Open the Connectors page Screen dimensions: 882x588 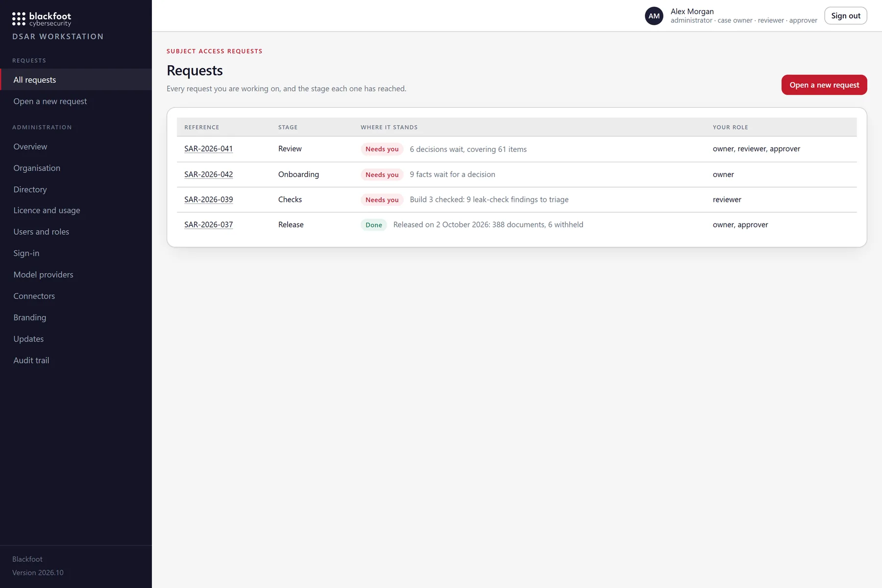(x=76, y=296)
